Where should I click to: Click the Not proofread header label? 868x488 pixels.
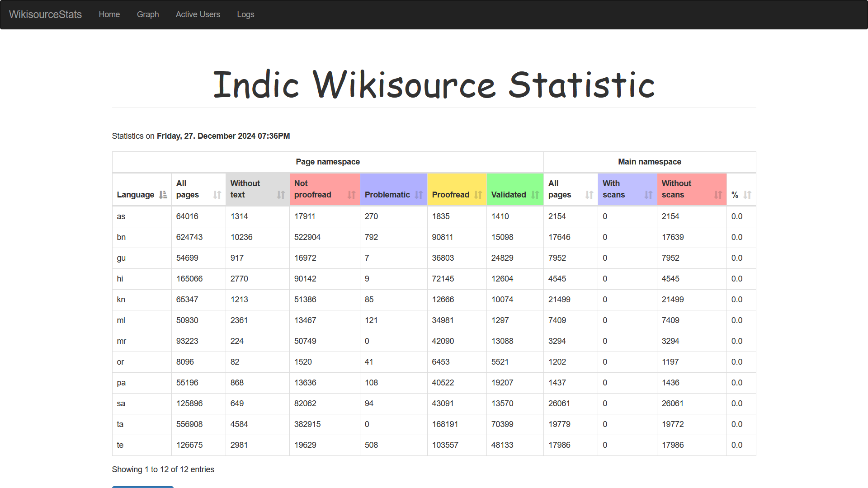(313, 189)
